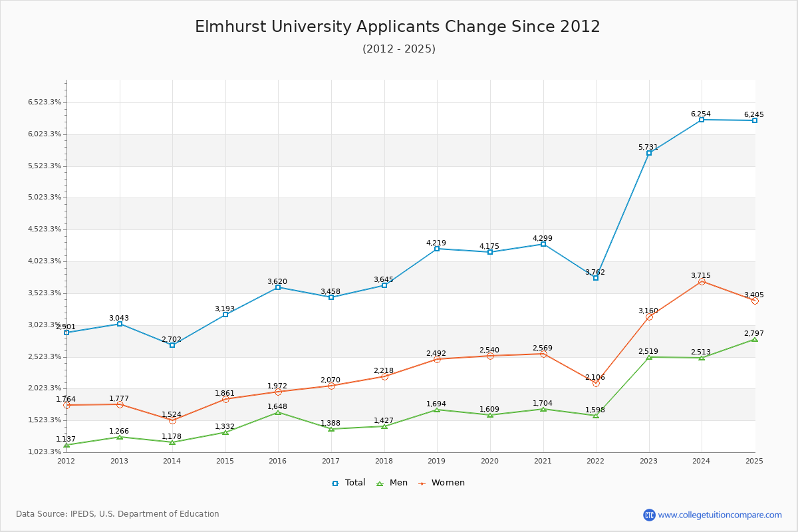Toggle the Total series in legend
The height and width of the screenshot is (532, 798).
pyautogui.click(x=348, y=483)
